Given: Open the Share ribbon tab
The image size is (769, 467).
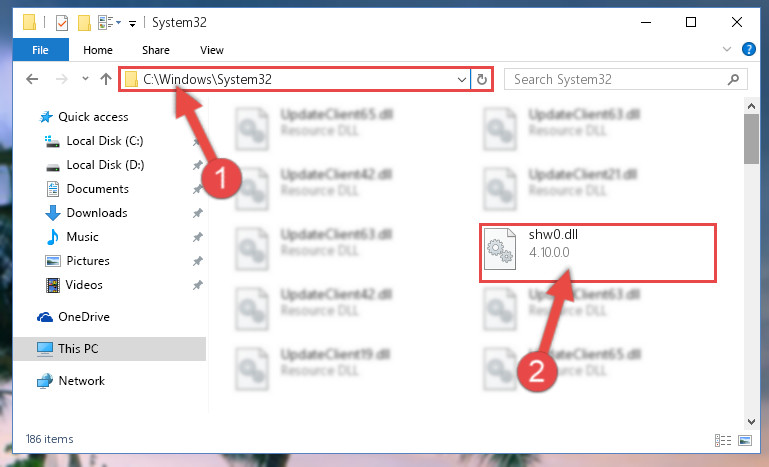Looking at the screenshot, I should [156, 50].
